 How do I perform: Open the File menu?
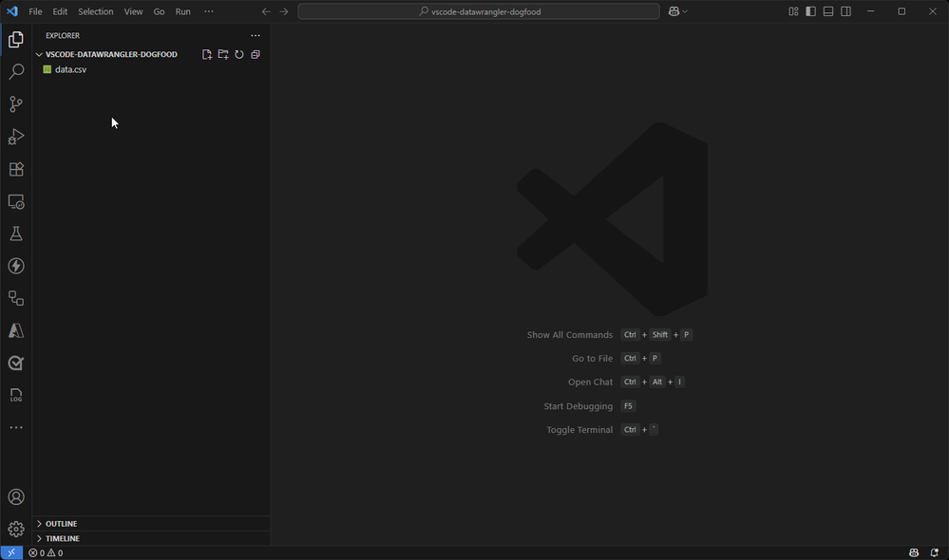[x=36, y=11]
